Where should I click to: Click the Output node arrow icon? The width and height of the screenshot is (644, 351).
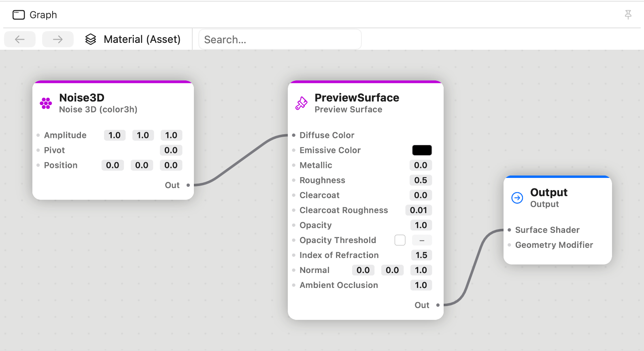(517, 198)
